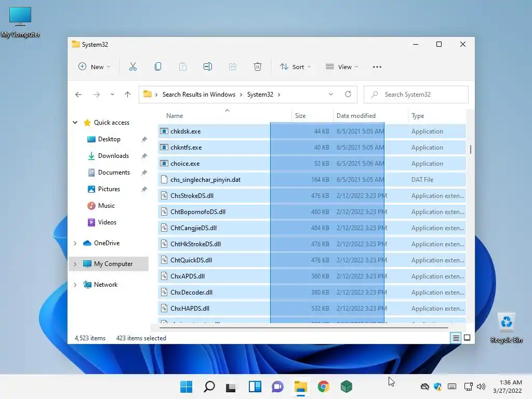
Task: Switch to details view layout icon
Action: (x=456, y=338)
